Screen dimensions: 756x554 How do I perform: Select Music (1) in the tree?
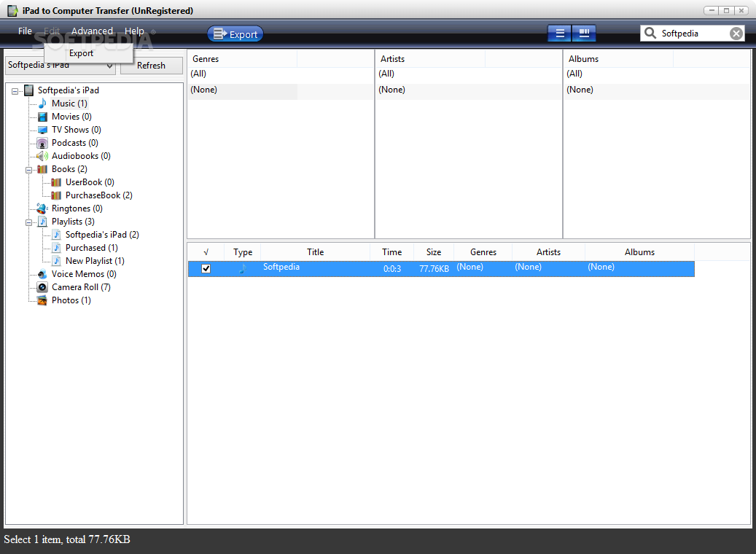(69, 104)
